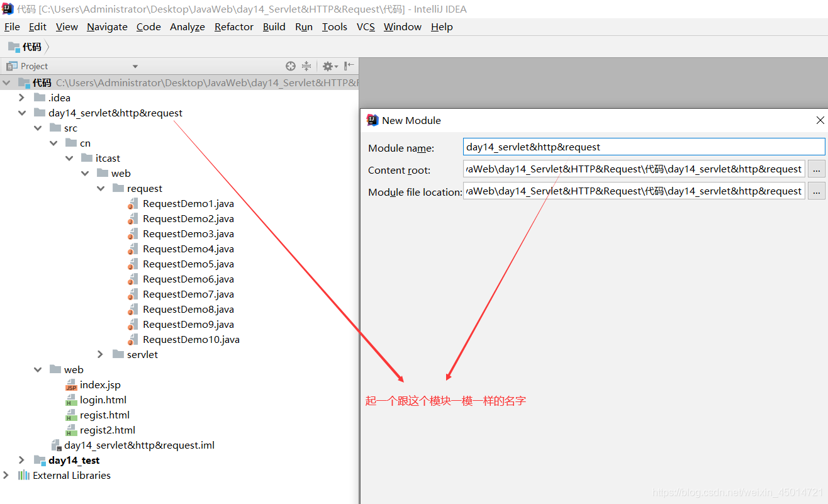Screen dimensions: 828x504
Task: Expand the day14_test module
Action: coord(22,460)
